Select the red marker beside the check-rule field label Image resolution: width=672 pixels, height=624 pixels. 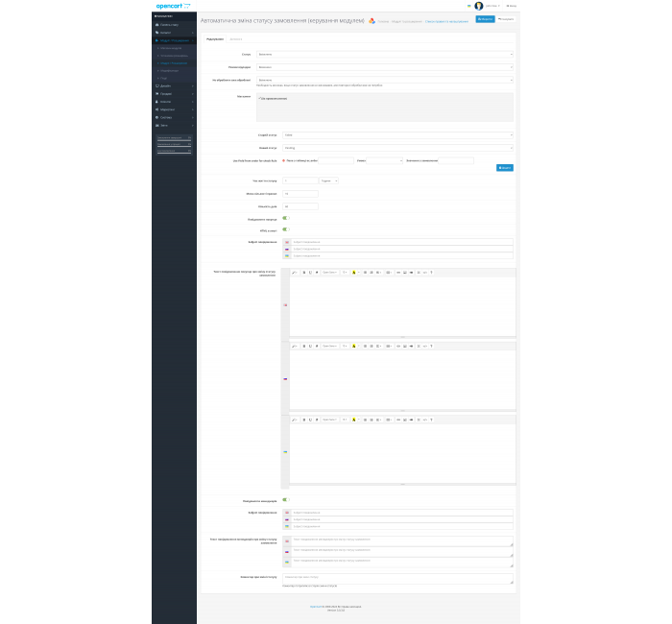(x=284, y=160)
